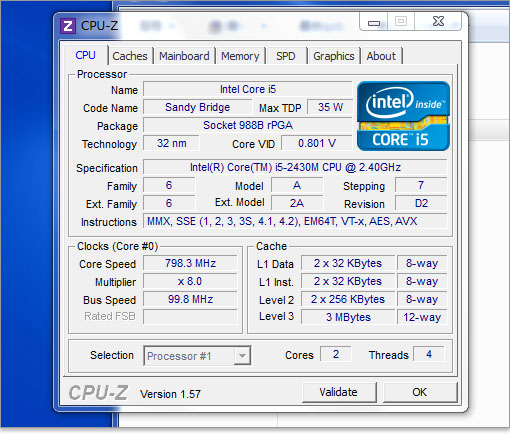Select the Memory tab
Viewport: 510px width, 435px height.
[240, 56]
